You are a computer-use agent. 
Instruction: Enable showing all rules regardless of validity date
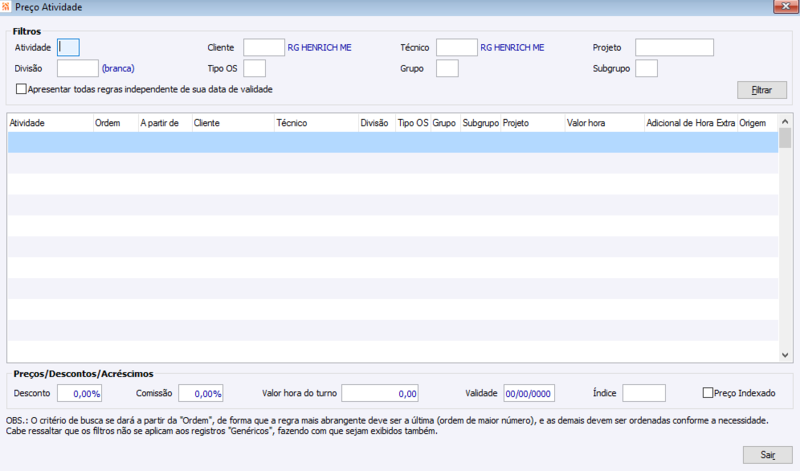click(21, 89)
